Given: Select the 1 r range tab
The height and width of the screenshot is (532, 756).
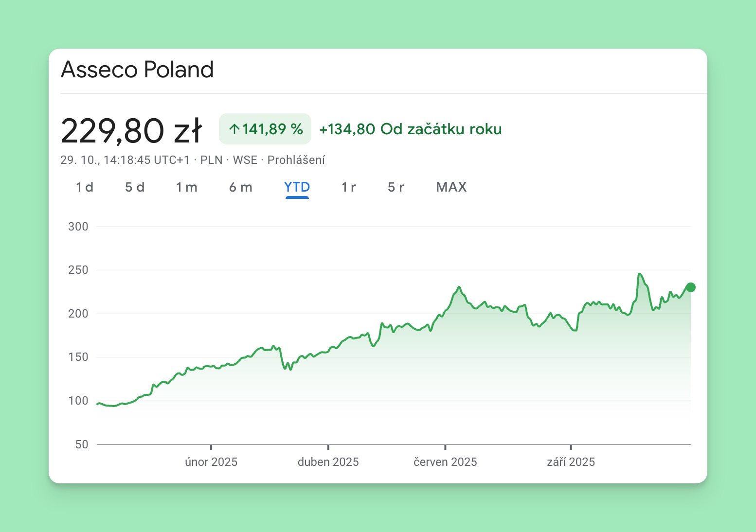Looking at the screenshot, I should tap(348, 187).
